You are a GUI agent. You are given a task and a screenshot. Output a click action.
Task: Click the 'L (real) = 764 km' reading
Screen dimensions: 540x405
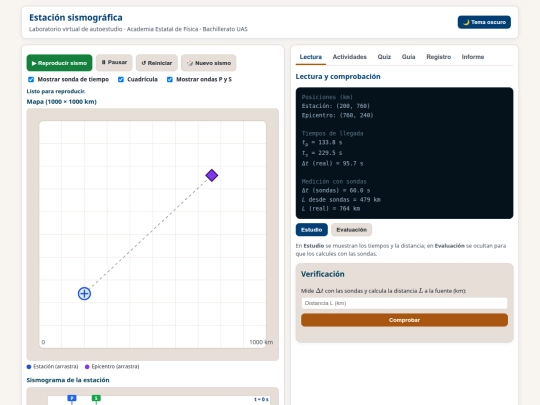[x=331, y=209]
